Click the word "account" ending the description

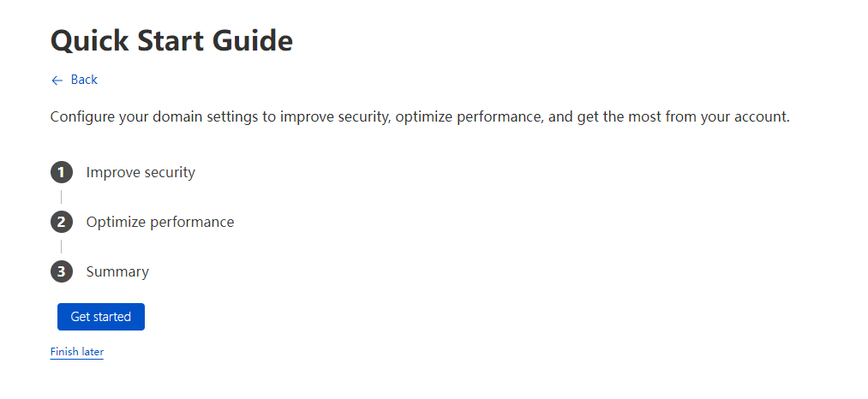click(758, 116)
